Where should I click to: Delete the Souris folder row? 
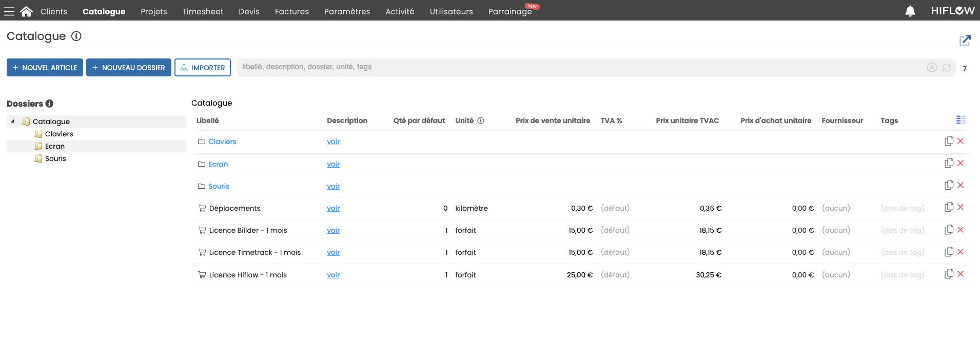(961, 185)
